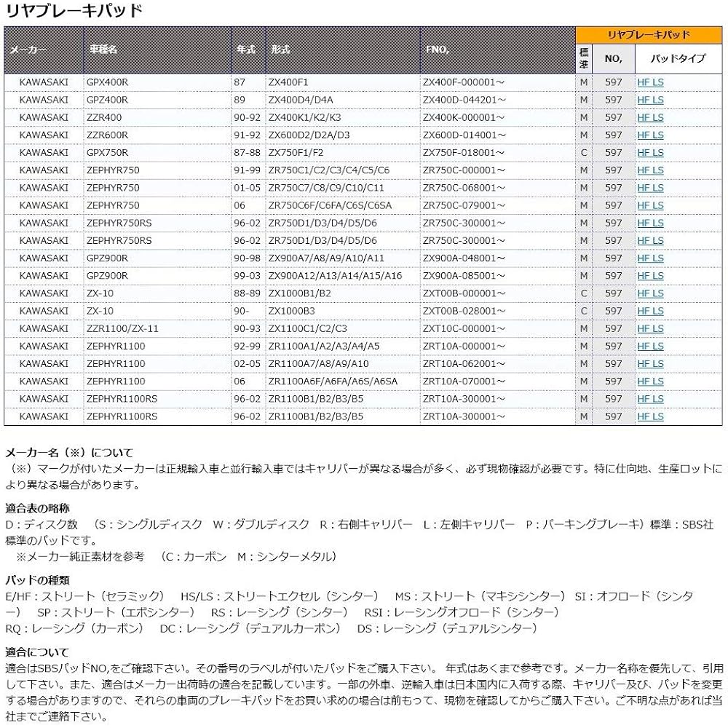Click frame number ZX900A-048001~
Image resolution: width=728 pixels, height=728 pixels.
tap(463, 258)
